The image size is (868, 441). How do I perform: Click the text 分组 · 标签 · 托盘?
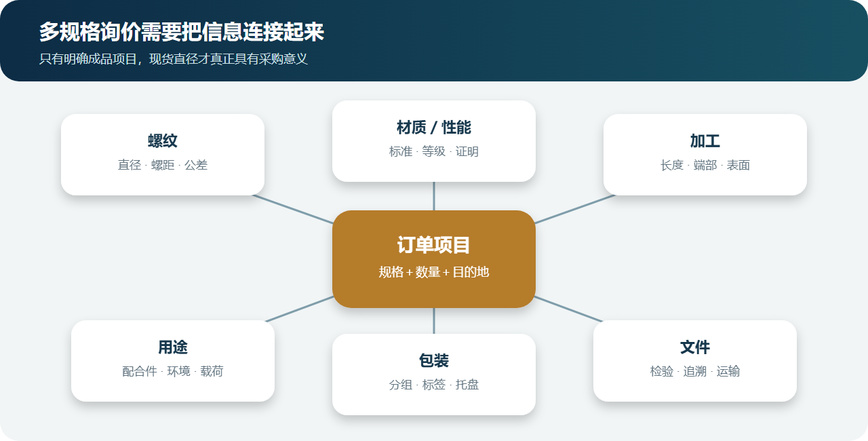pyautogui.click(x=434, y=385)
